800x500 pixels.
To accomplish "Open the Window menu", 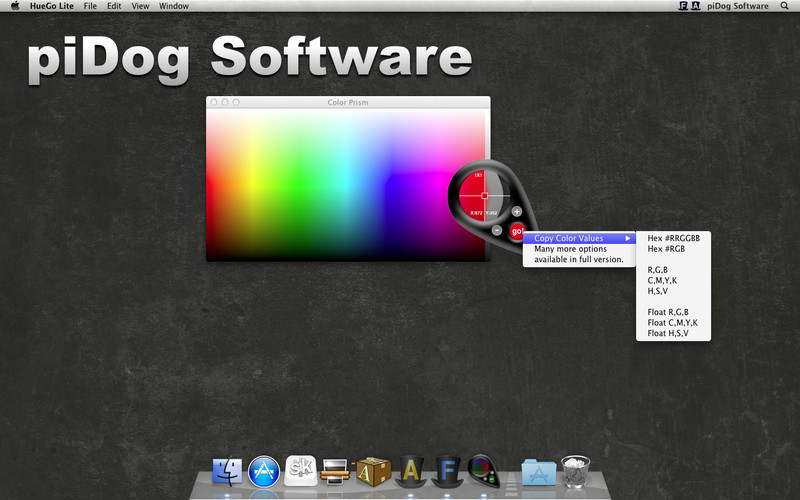I will [173, 6].
